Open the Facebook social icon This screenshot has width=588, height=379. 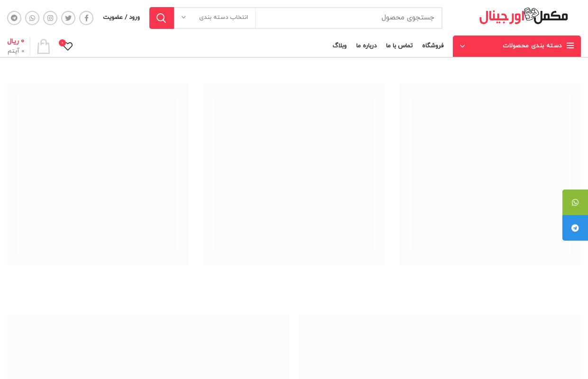click(x=86, y=18)
